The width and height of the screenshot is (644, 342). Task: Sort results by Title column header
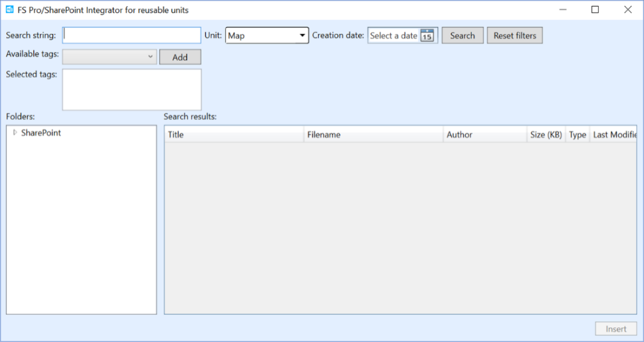(234, 134)
